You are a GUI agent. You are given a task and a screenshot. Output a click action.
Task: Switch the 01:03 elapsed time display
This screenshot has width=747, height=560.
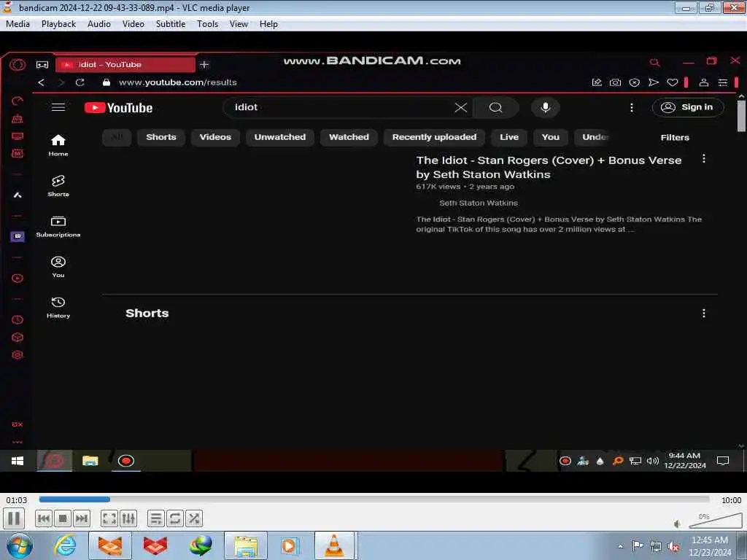click(16, 500)
